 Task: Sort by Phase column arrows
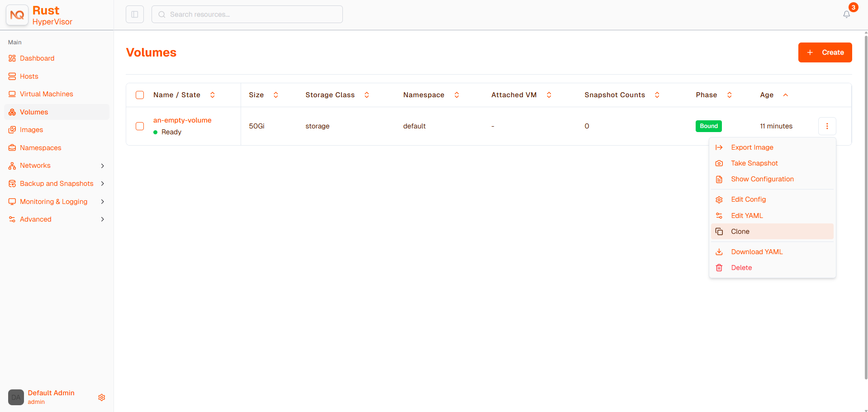730,95
